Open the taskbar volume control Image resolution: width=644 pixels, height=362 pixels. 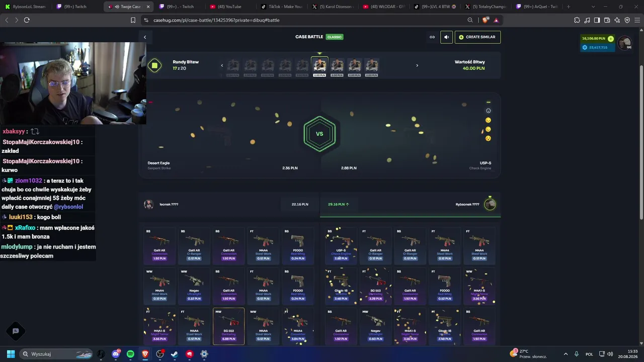coord(610,354)
